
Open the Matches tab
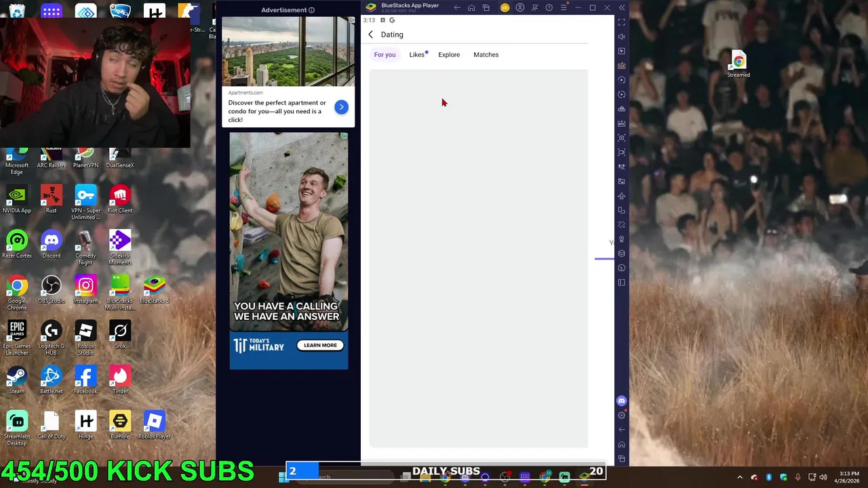[x=486, y=55]
